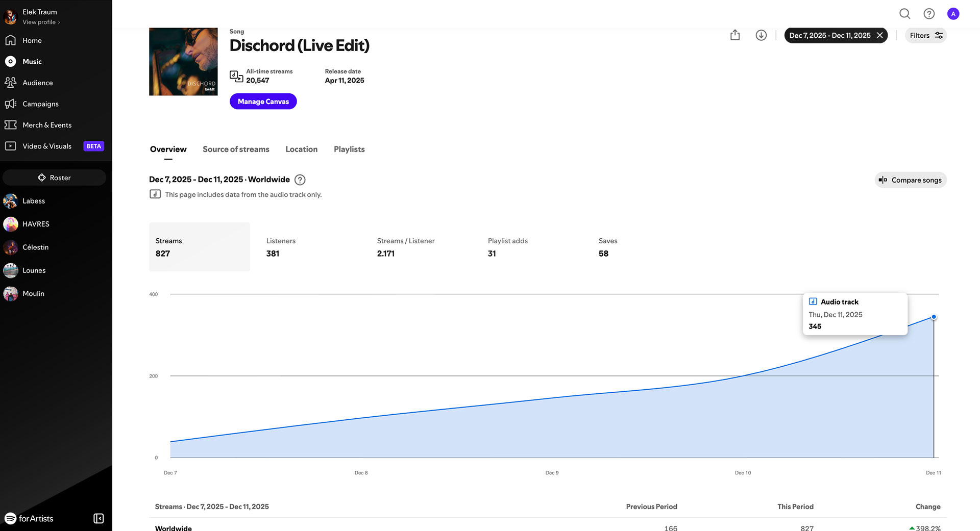Open the Dec 7, 2025 date range picker

pyautogui.click(x=829, y=35)
